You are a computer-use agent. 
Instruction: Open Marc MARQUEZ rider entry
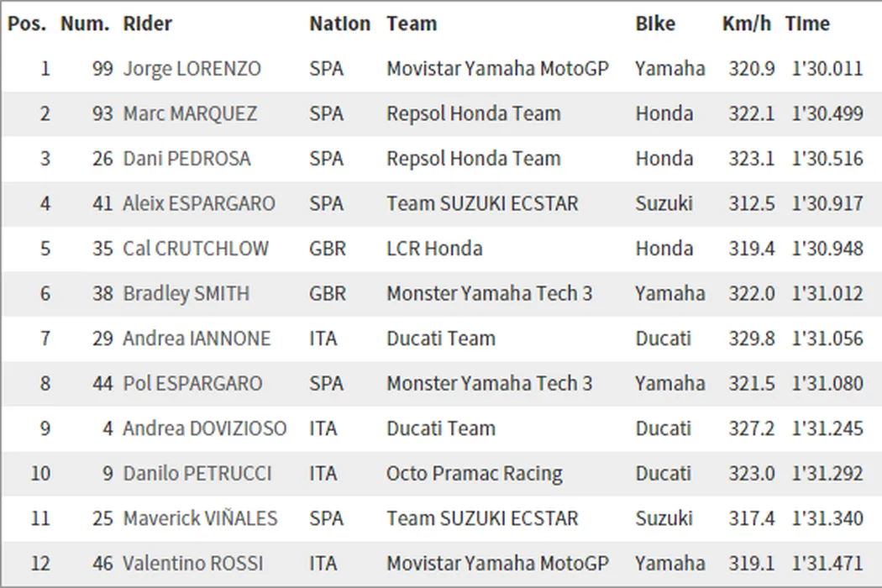click(190, 113)
